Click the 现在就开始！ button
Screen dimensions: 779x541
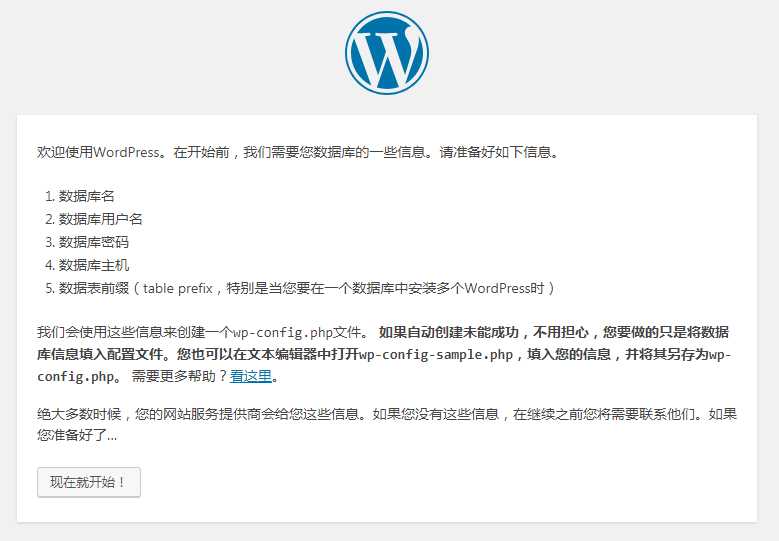(89, 482)
